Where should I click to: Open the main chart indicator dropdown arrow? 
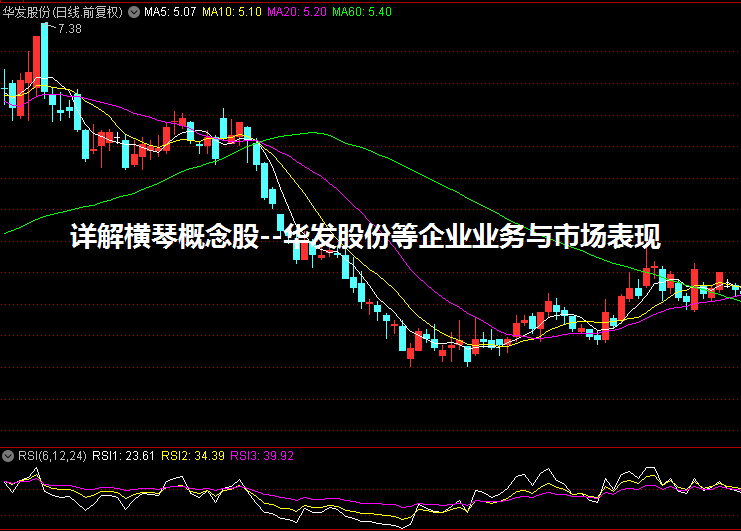pyautogui.click(x=134, y=12)
